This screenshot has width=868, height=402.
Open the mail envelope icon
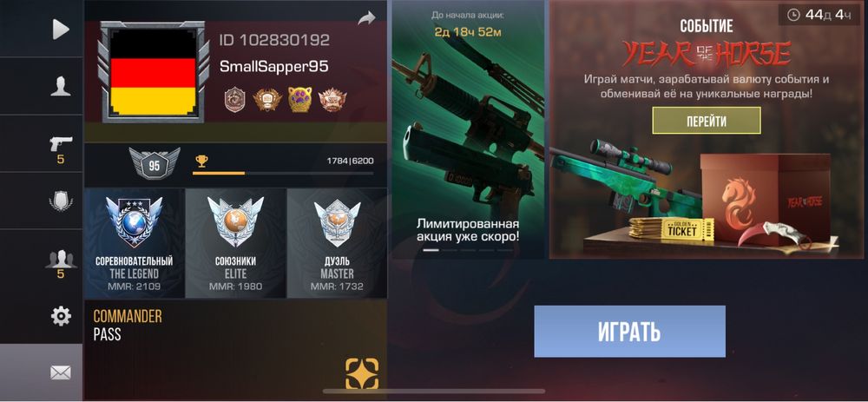(x=61, y=373)
